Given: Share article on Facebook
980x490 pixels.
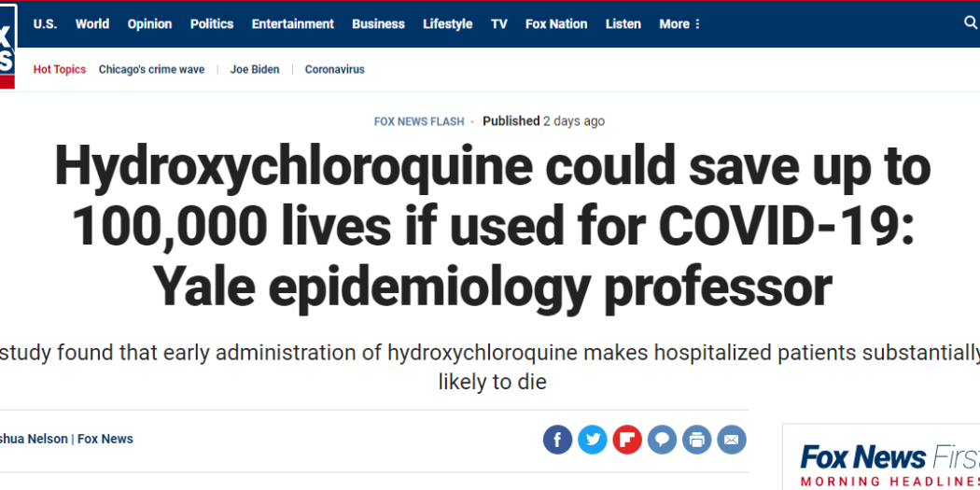Looking at the screenshot, I should coord(557,439).
